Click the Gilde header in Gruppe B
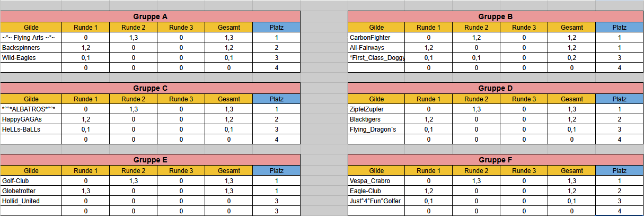The width and height of the screenshot is (644, 216). [376, 27]
